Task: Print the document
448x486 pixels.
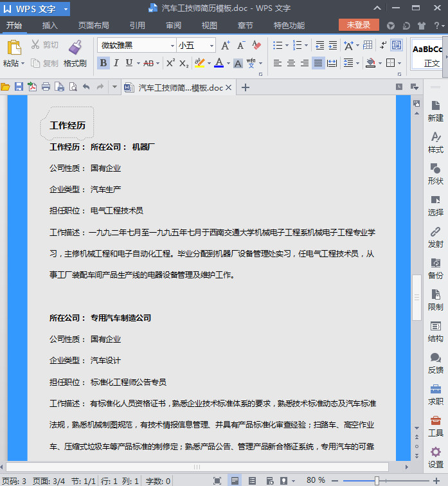Action: click(46, 87)
